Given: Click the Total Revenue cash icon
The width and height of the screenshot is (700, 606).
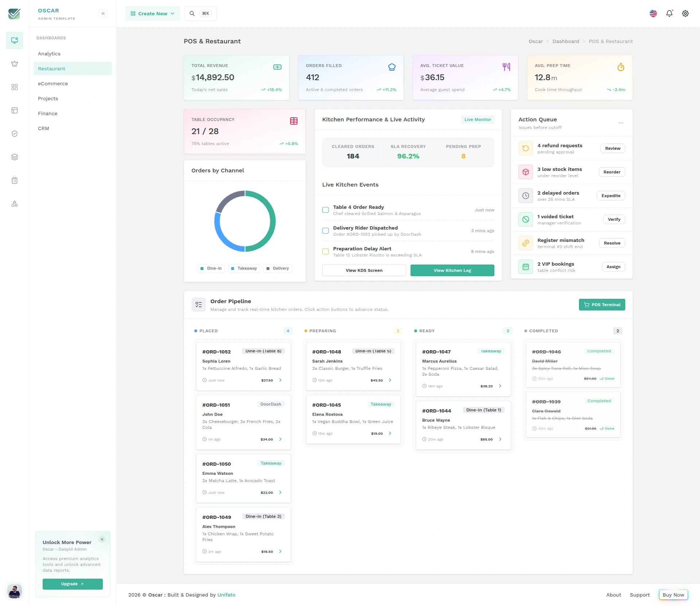Looking at the screenshot, I should pyautogui.click(x=277, y=67).
